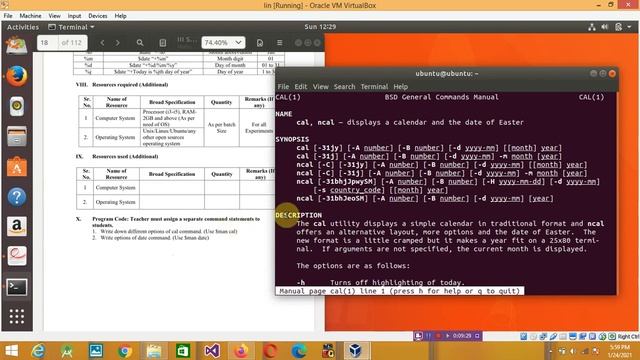The image size is (640, 360).
Task: Open the terminal window File menu
Action: [x=283, y=87]
